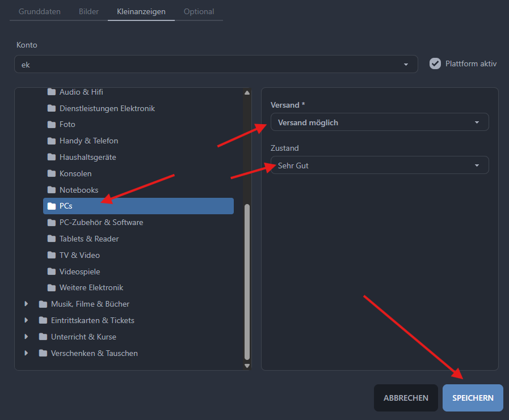The height and width of the screenshot is (420, 509).
Task: Toggle the Plattform aktiv checkbox
Action: (435, 63)
